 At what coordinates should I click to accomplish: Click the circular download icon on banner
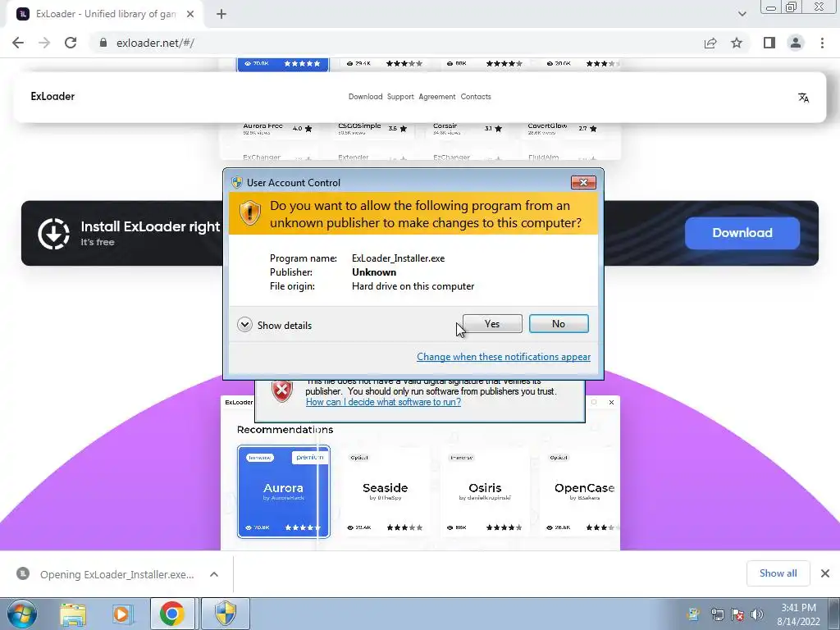coord(53,234)
